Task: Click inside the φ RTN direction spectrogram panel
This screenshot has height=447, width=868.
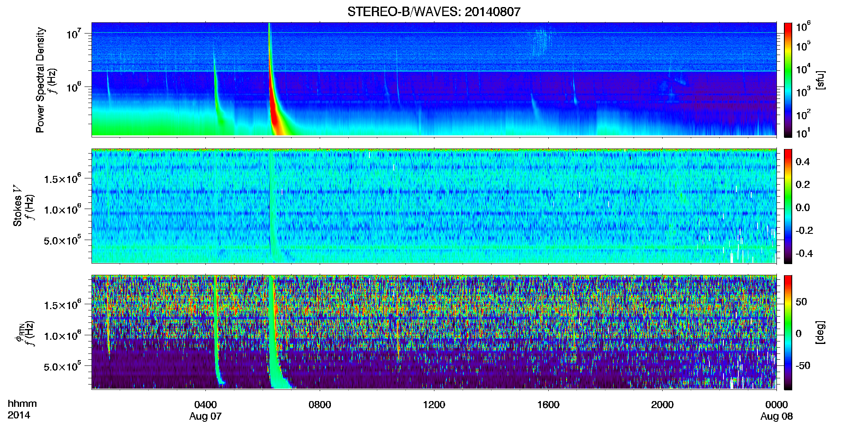Action: (434, 332)
